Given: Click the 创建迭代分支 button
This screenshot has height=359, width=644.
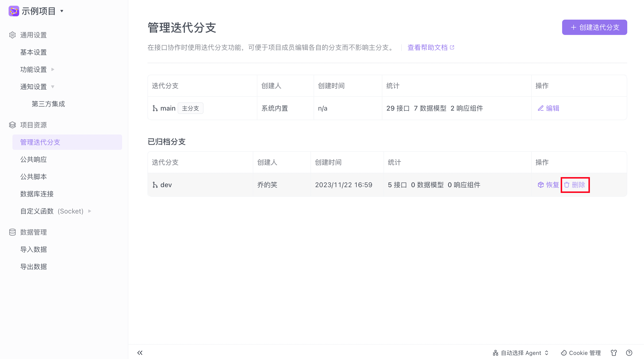Looking at the screenshot, I should (594, 27).
